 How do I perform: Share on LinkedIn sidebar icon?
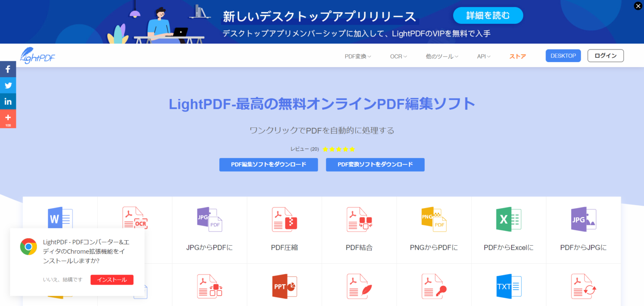(8, 101)
